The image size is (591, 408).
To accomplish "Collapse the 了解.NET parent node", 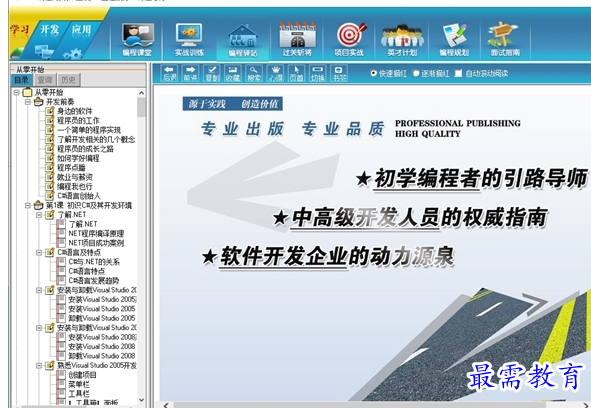I will pyautogui.click(x=39, y=215).
